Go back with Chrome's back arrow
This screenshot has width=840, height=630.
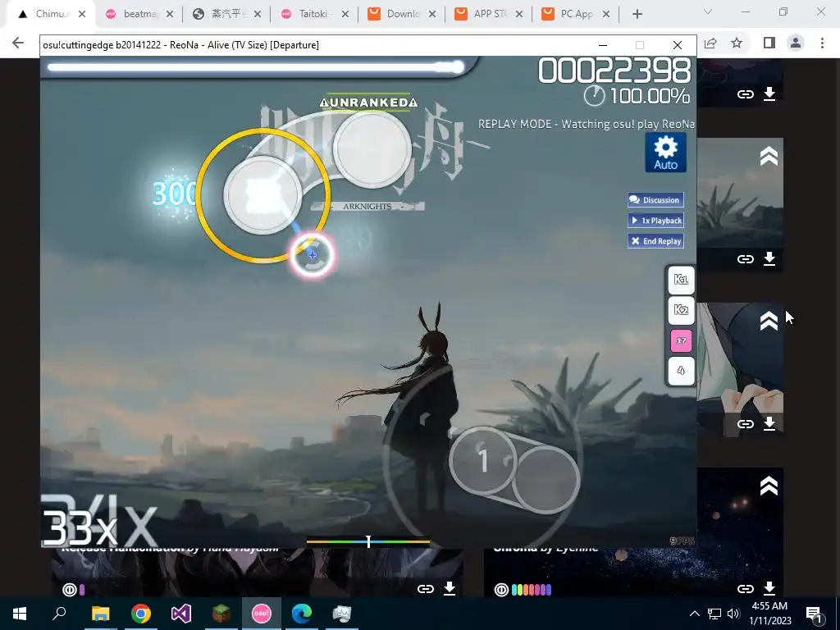tap(18, 43)
